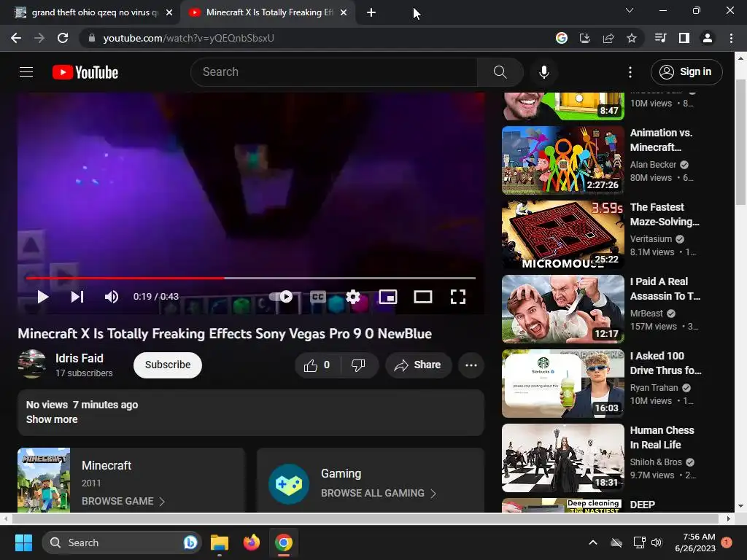
Task: Enable theater mode
Action: [423, 297]
